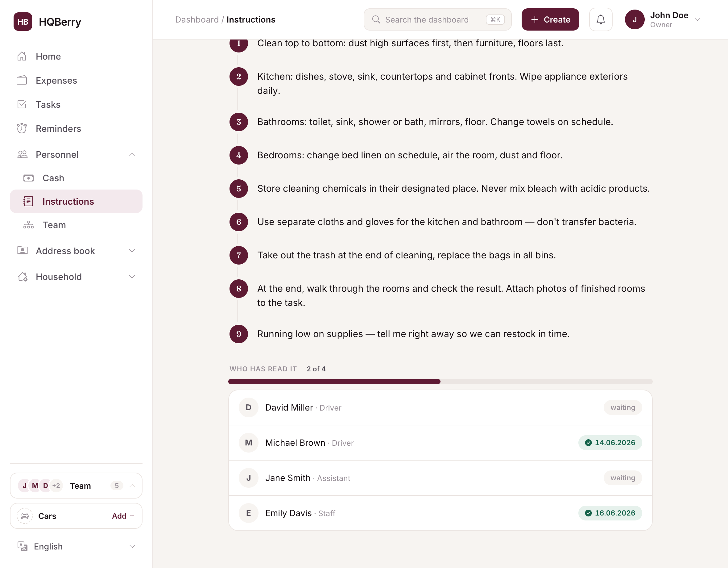728x568 pixels.
Task: Click the Cash banknote icon
Action: (29, 178)
